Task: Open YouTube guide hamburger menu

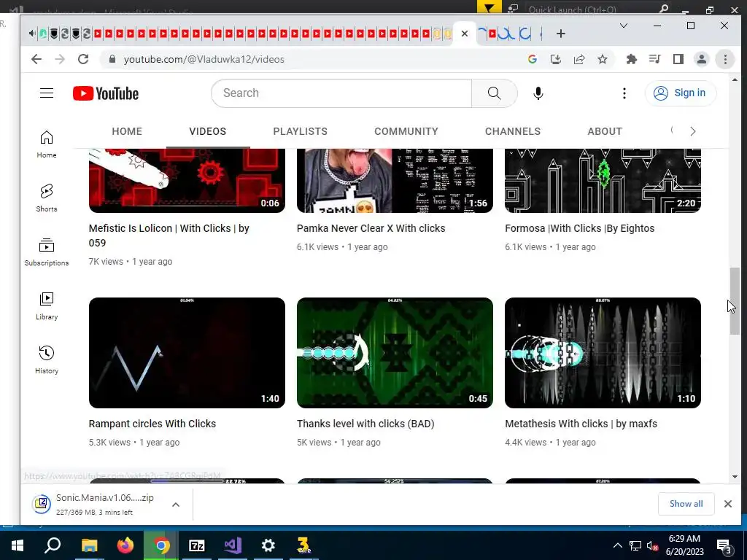Action: [x=47, y=93]
